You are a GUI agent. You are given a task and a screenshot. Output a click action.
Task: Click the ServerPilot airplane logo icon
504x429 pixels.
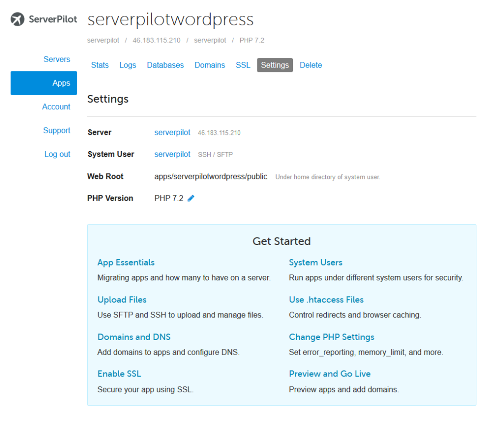17,19
